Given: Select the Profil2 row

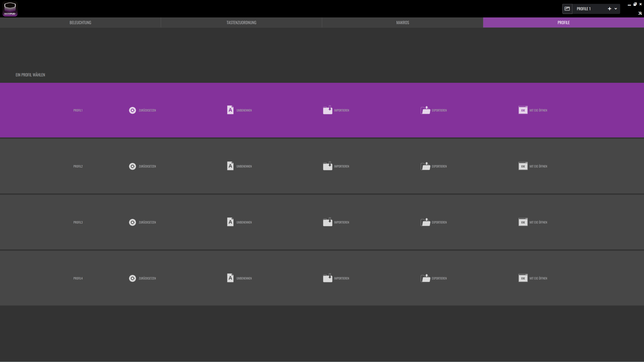Looking at the screenshot, I should tap(322, 166).
